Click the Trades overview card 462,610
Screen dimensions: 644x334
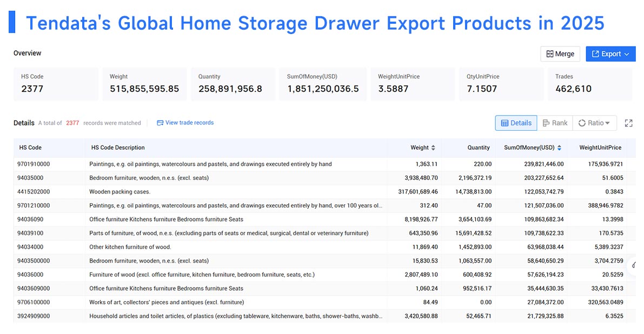point(590,84)
